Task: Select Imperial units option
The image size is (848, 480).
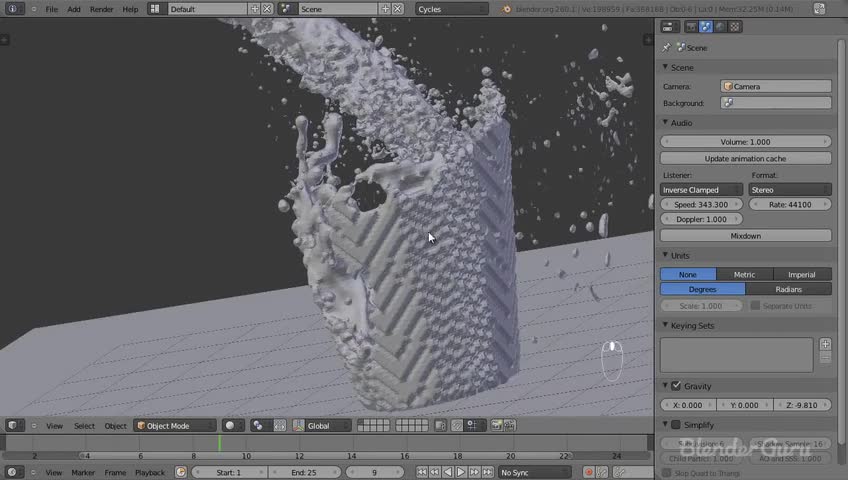Action: point(802,274)
